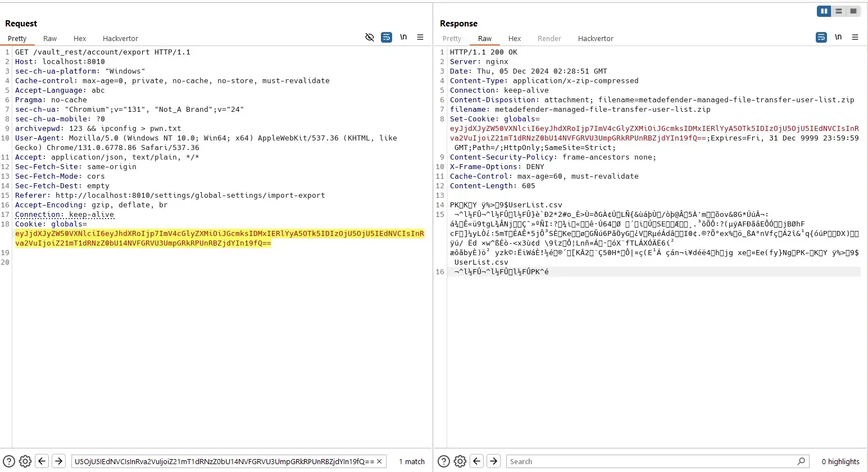Image resolution: width=868 pixels, height=472 pixels.
Task: Click '0 highlights' indicator in Response
Action: (x=840, y=462)
